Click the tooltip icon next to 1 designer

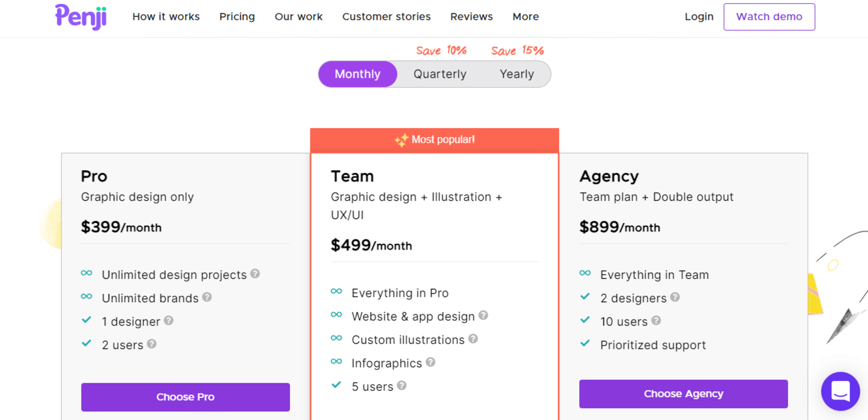(x=169, y=321)
